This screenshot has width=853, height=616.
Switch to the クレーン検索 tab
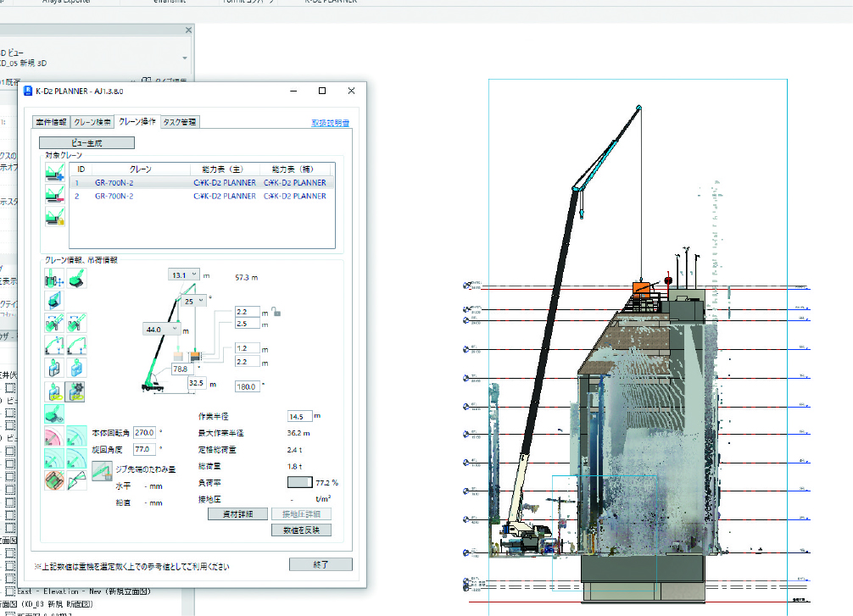coord(92,122)
